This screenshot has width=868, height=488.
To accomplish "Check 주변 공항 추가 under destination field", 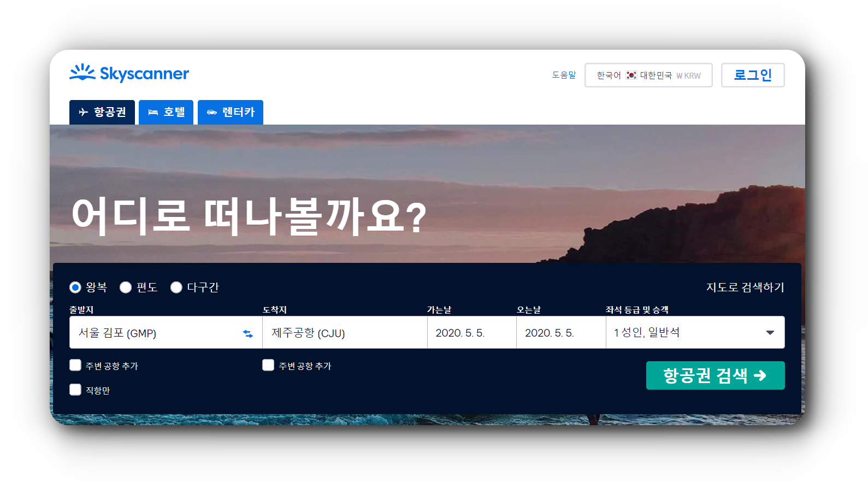I will click(x=268, y=365).
